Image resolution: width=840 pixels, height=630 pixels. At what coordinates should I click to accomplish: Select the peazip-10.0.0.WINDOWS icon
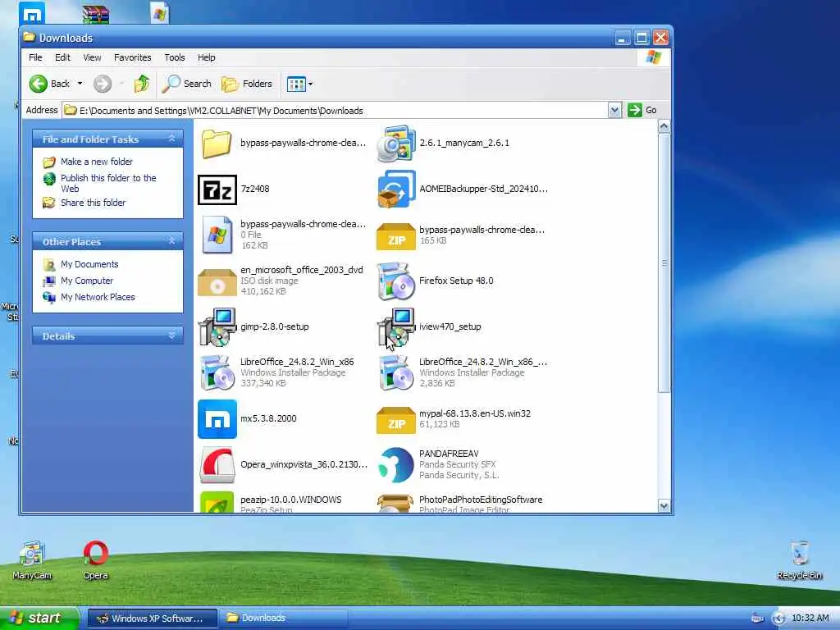(217, 503)
